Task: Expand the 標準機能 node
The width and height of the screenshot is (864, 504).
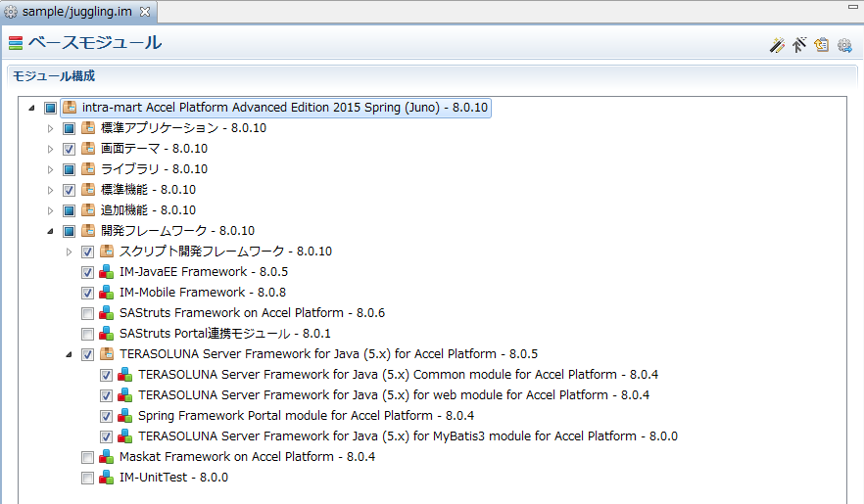Action: (50, 191)
